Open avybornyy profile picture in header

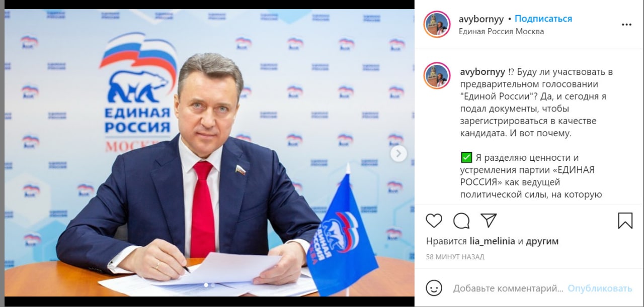pyautogui.click(x=437, y=24)
